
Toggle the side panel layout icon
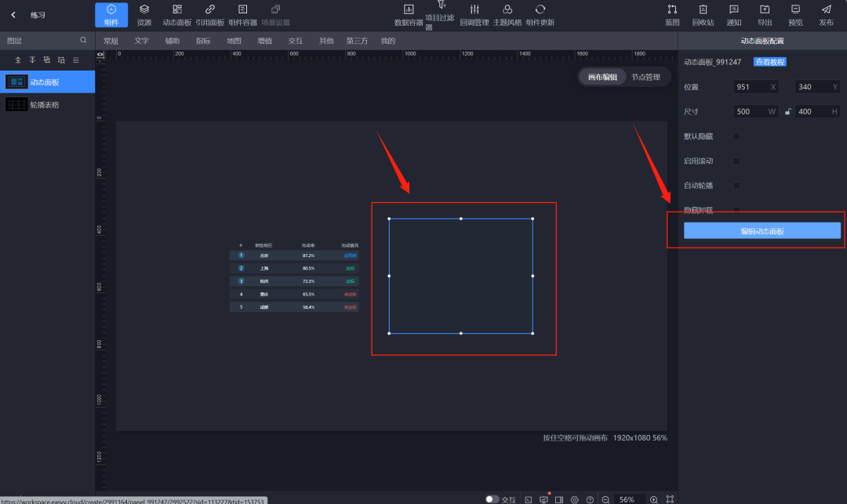click(x=559, y=499)
